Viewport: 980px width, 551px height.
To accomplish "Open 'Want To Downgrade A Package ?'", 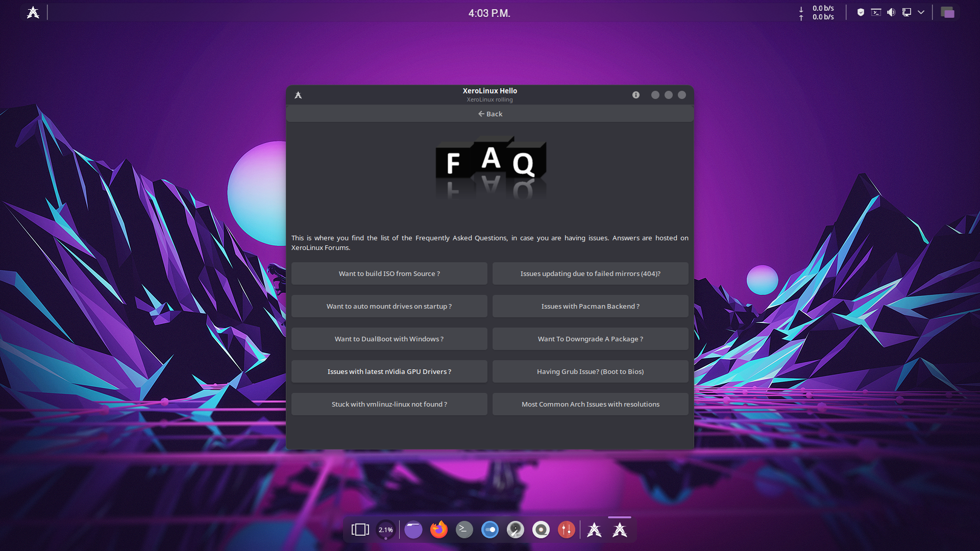I will tap(591, 339).
